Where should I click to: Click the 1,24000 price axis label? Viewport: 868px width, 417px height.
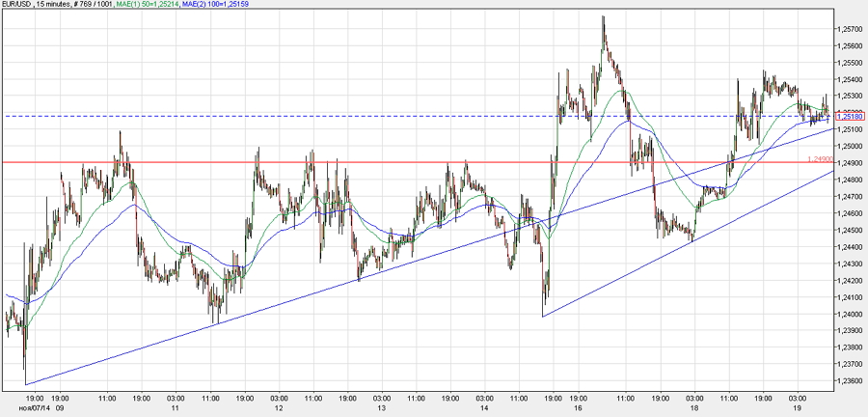click(x=851, y=314)
